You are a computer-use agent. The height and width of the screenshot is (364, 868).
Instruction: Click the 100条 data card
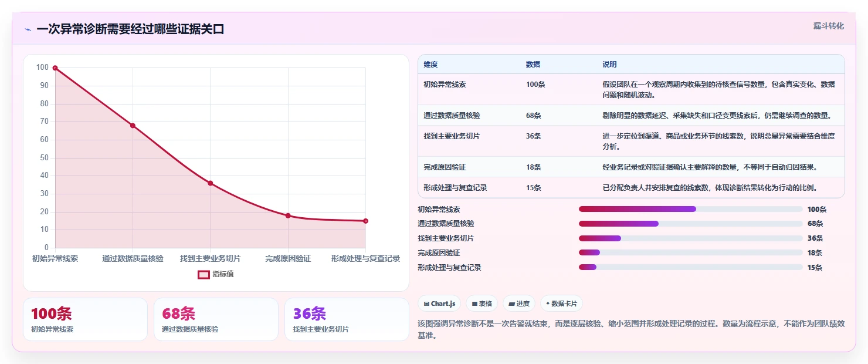tap(85, 319)
